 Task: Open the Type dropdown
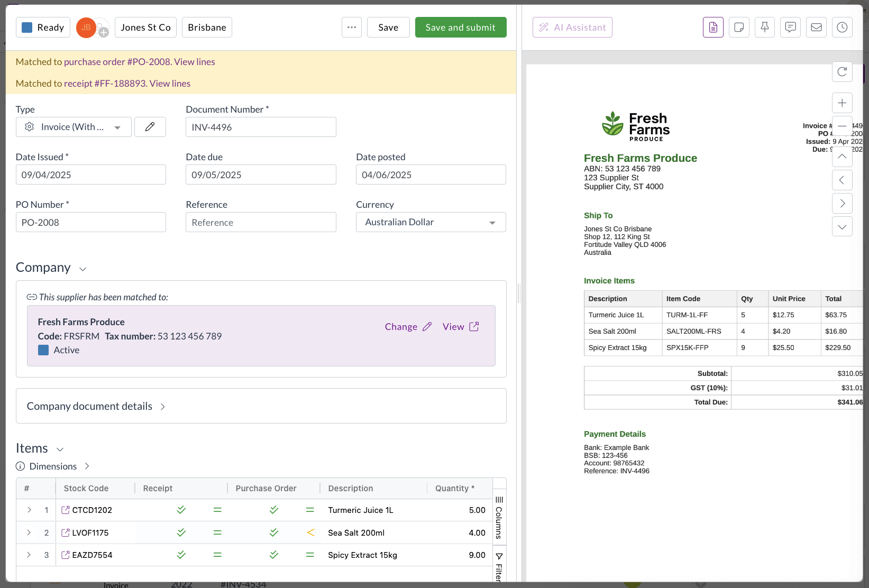[x=74, y=127]
